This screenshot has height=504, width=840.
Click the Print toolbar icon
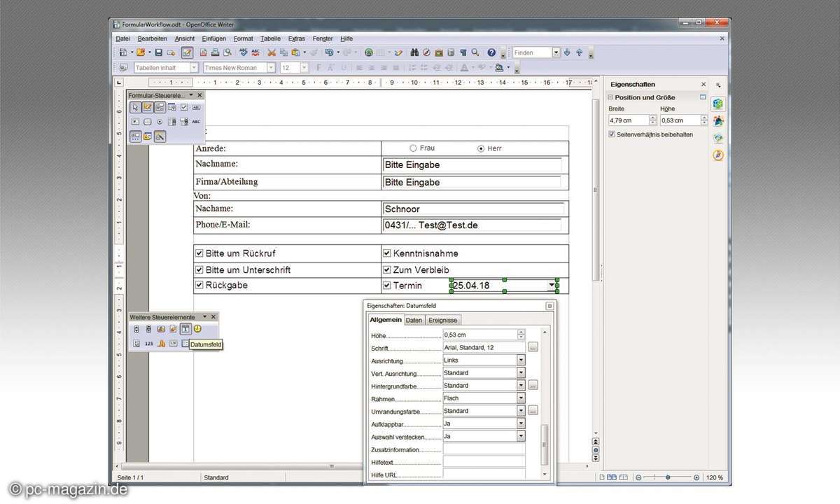coord(216,52)
